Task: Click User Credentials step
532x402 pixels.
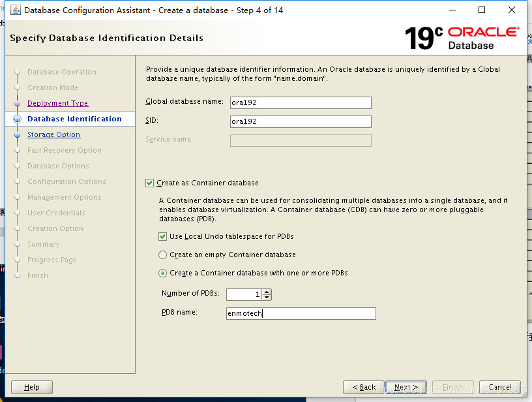Action: click(x=56, y=213)
